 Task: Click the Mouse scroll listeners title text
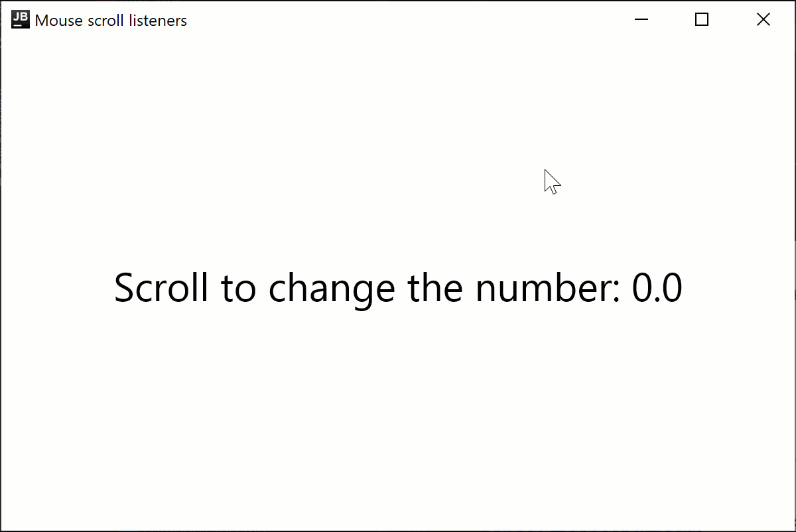111,20
